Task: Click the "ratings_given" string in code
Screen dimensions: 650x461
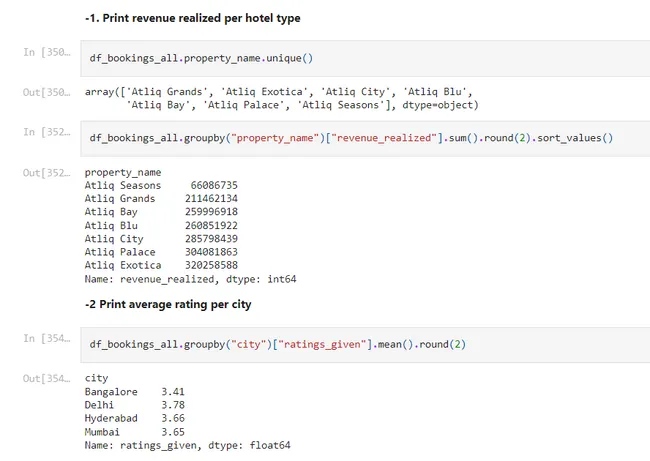Action: tap(322, 345)
